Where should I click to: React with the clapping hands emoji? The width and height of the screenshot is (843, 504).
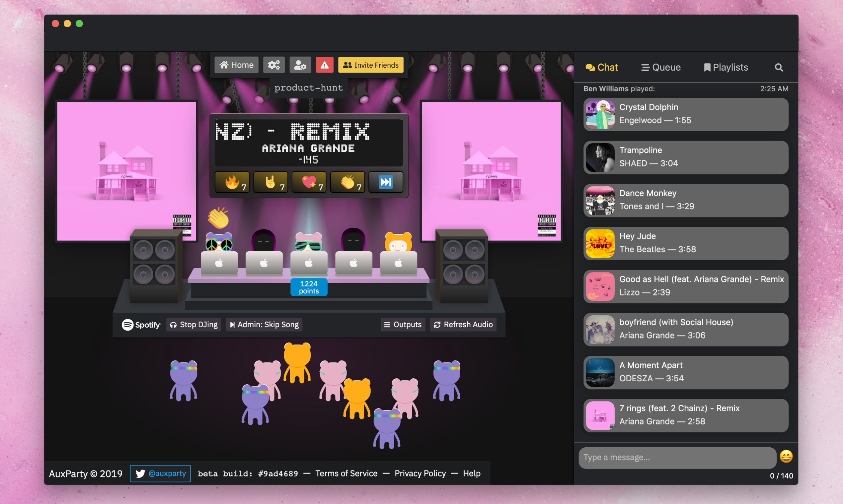click(347, 182)
